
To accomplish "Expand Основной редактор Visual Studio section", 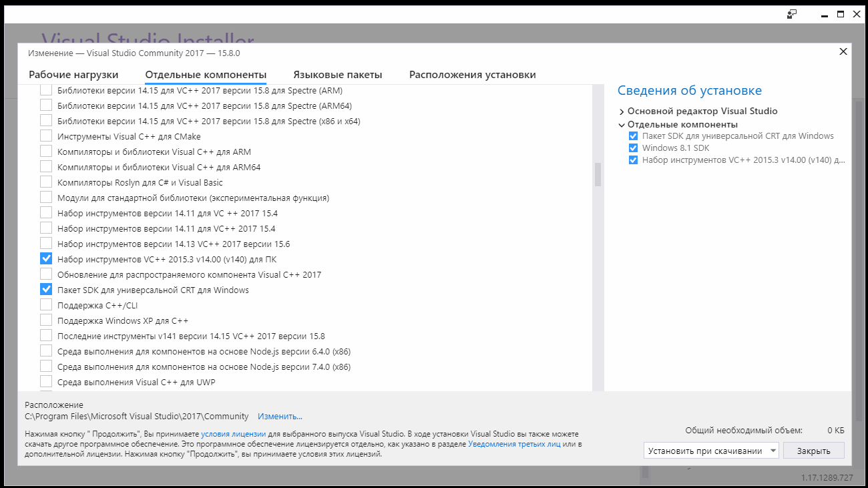I will [622, 111].
